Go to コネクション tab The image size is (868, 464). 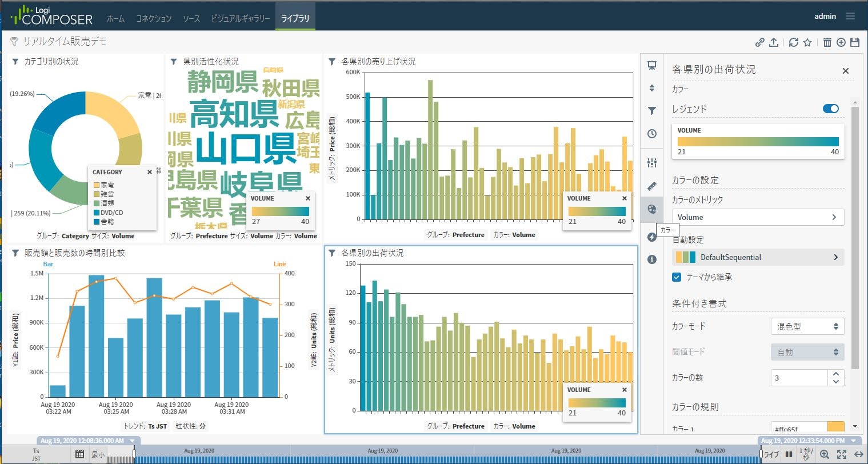[x=154, y=18]
